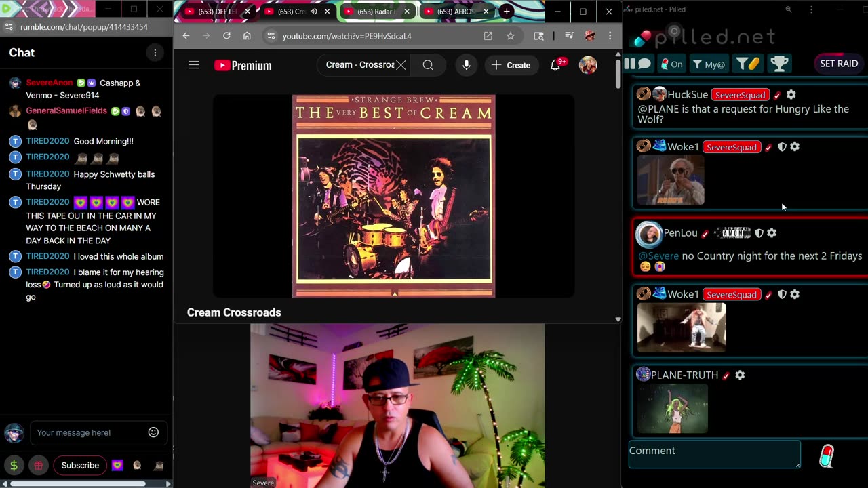868x488 pixels.
Task: Toggle the Pilled 'On' pill switch
Action: (x=672, y=64)
